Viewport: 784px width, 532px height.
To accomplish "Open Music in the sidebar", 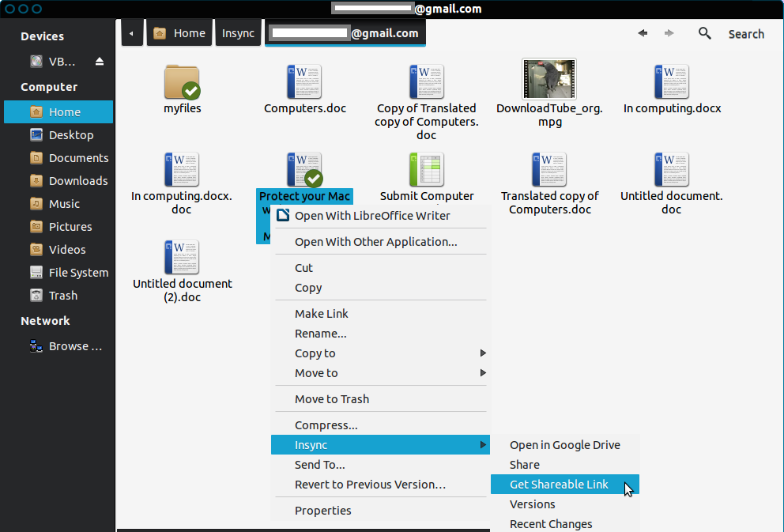I will click(x=58, y=204).
